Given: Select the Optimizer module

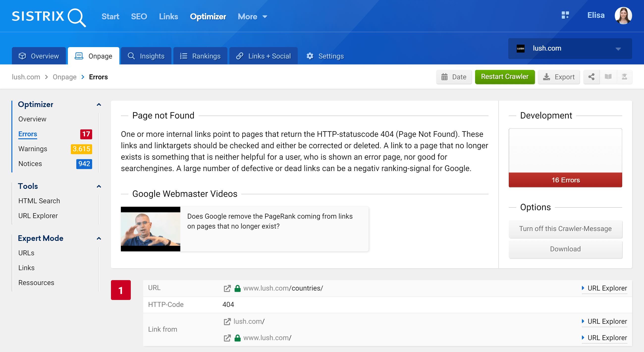Looking at the screenshot, I should (x=208, y=17).
